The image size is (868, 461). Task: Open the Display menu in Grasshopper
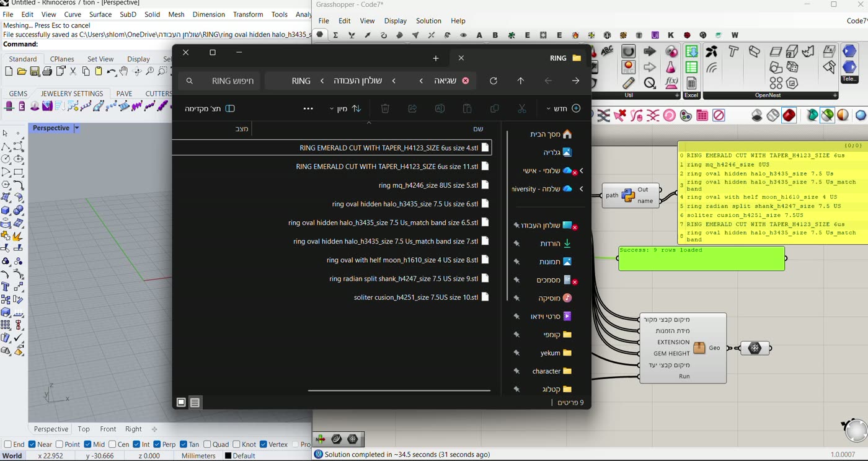tap(396, 21)
